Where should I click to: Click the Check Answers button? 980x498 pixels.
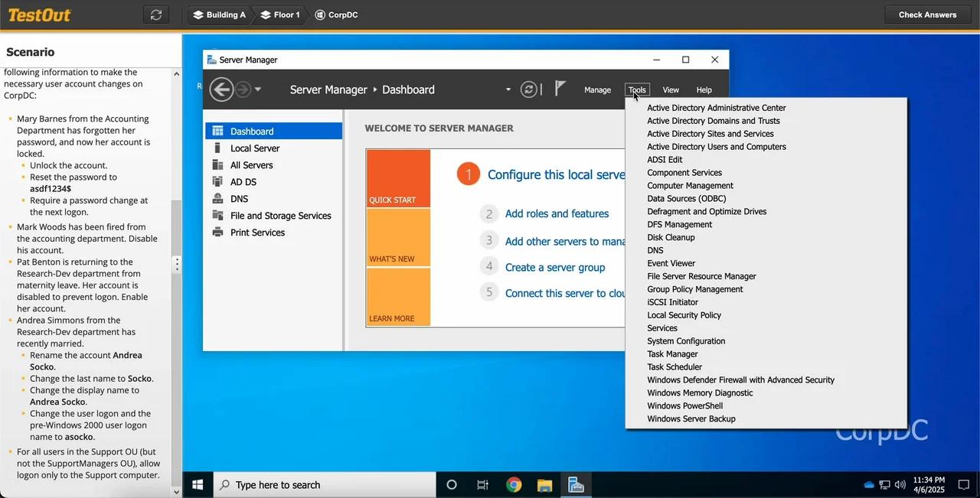click(x=927, y=14)
